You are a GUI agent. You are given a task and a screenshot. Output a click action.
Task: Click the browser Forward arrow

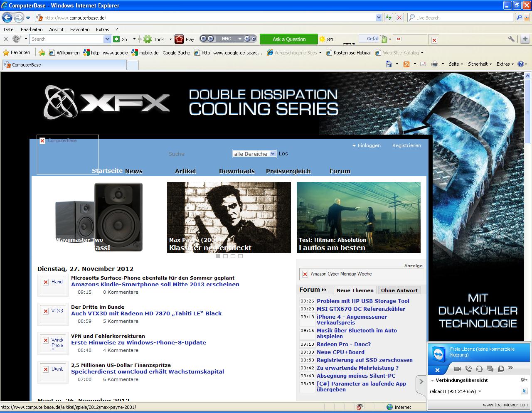[x=19, y=17]
